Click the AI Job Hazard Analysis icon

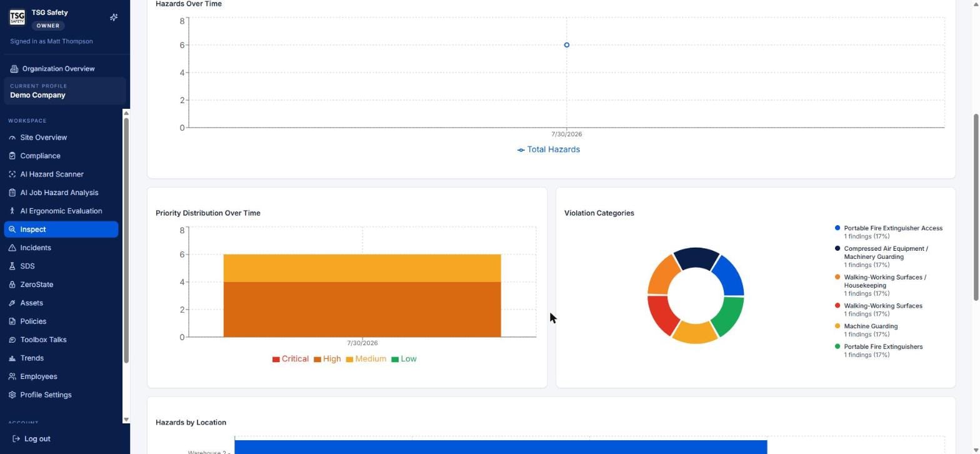(x=12, y=193)
